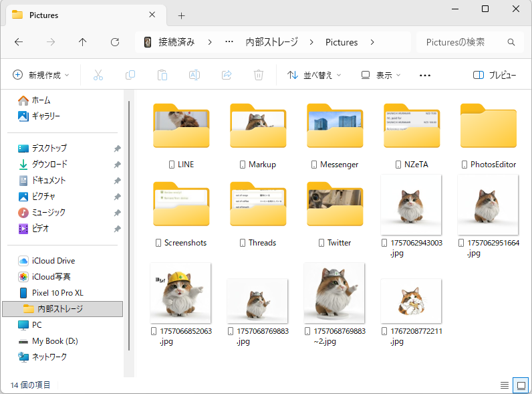
Task: Select iCloud写真 in the sidebar
Action: pyautogui.click(x=44, y=277)
